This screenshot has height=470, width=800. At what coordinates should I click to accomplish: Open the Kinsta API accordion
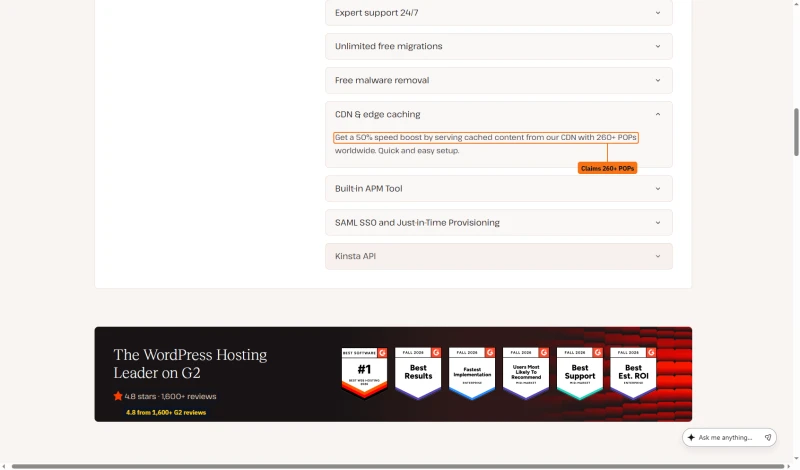click(498, 256)
